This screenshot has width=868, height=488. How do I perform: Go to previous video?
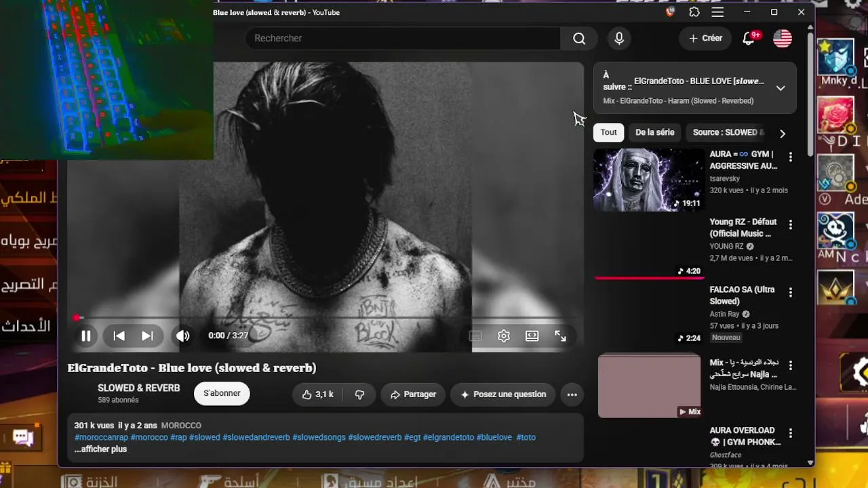[119, 335]
